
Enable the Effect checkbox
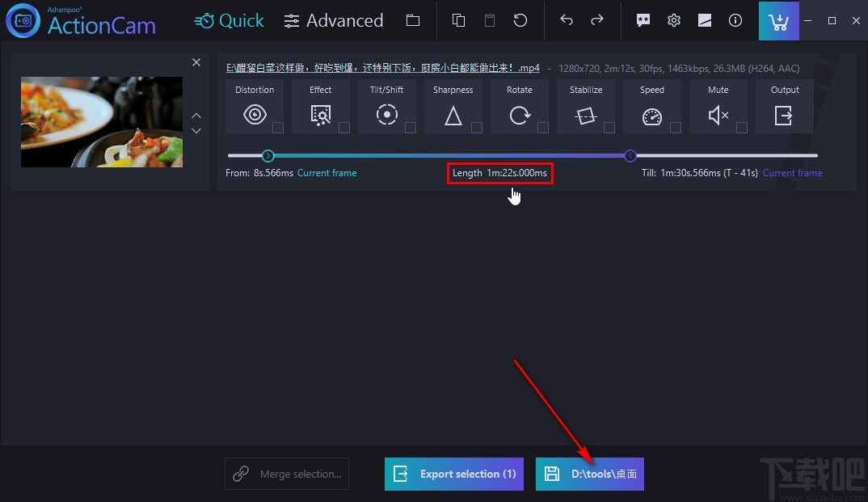(x=344, y=128)
